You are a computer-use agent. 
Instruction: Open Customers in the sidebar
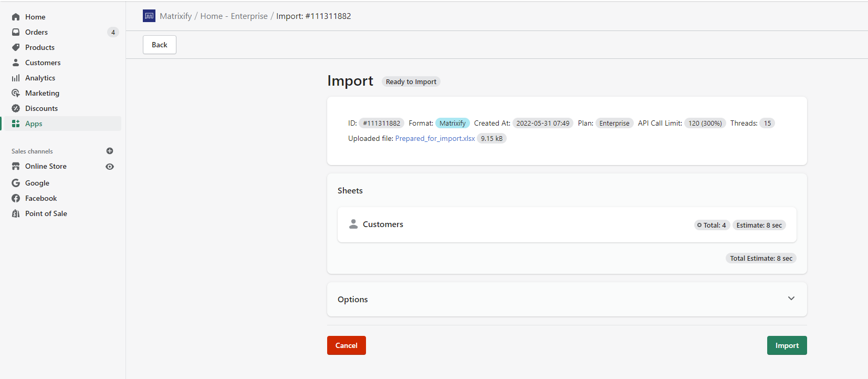[43, 63]
